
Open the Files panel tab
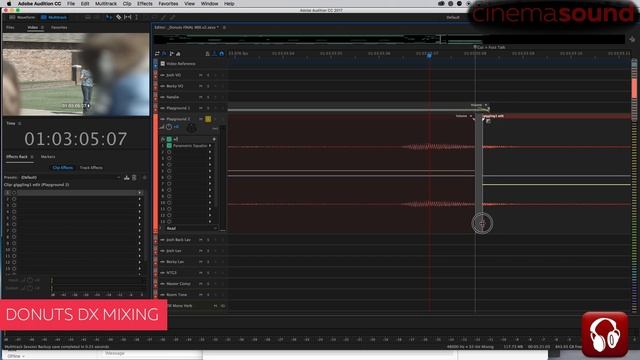click(x=10, y=27)
